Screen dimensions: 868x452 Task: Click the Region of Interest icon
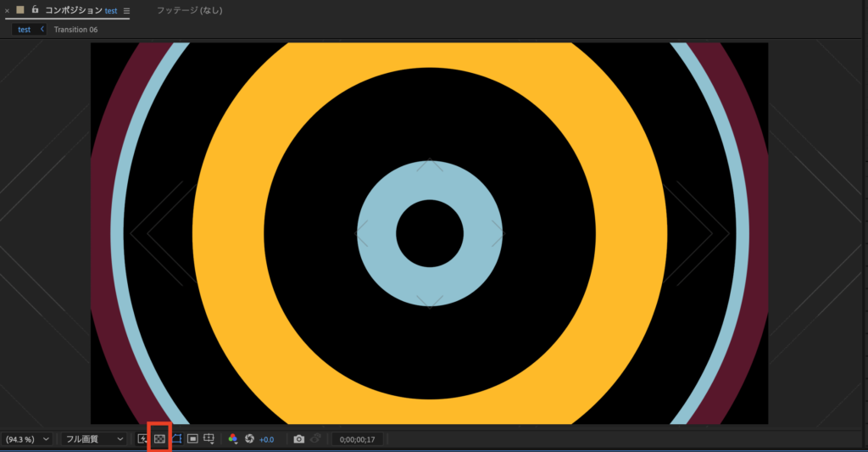coord(192,438)
